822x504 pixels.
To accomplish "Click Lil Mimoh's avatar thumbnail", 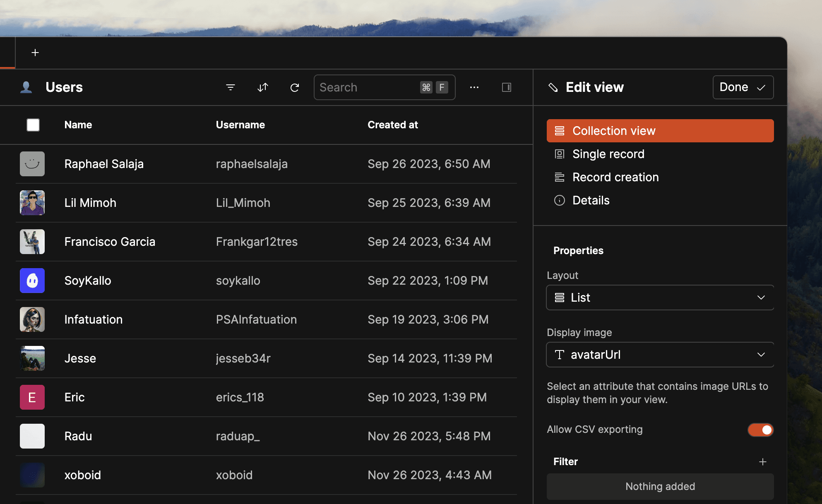I will 32,203.
